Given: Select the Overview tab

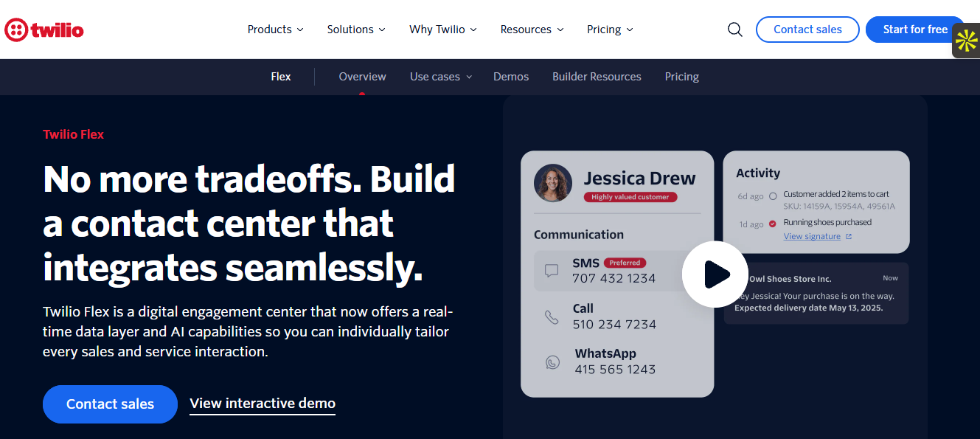Looking at the screenshot, I should click(362, 77).
